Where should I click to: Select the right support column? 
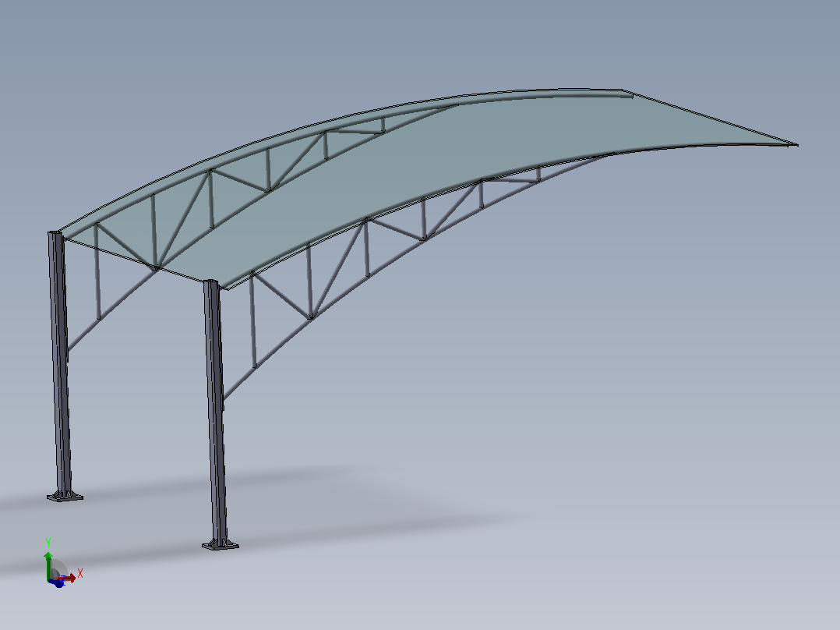click(215, 411)
